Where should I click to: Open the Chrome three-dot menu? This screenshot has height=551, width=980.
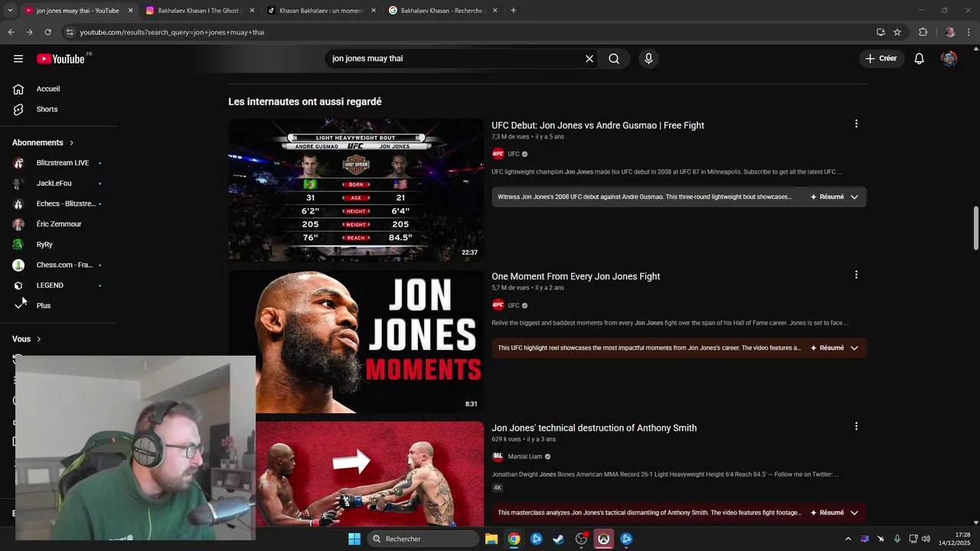[x=969, y=32]
